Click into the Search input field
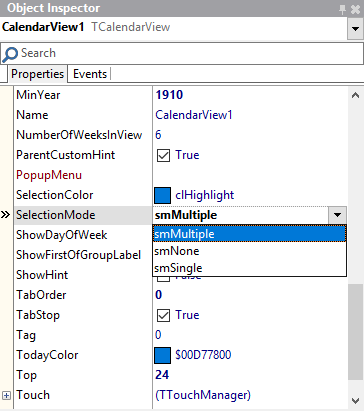Image resolution: width=364 pixels, height=411 pixels. (x=182, y=53)
